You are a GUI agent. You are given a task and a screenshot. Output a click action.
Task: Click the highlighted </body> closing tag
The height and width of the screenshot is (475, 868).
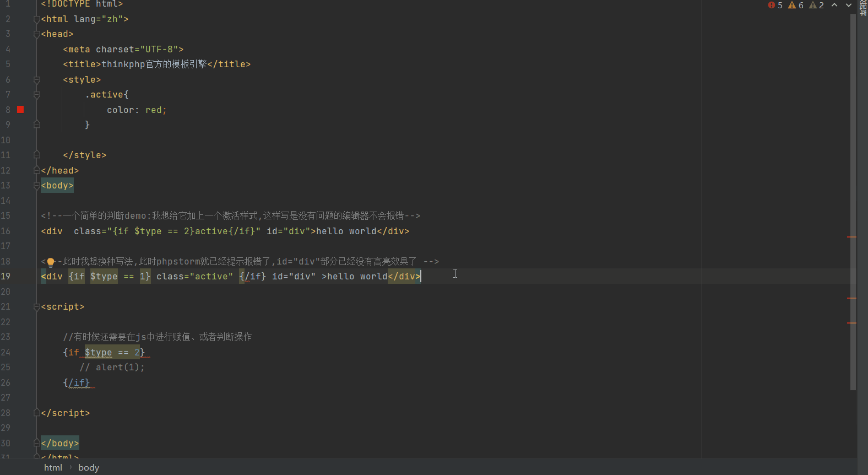[x=60, y=444]
